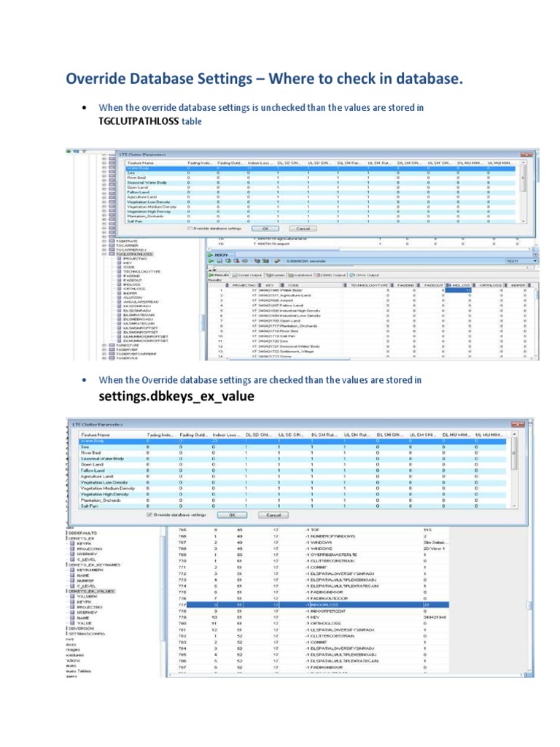Click OK beside the checked Override checkbox

(x=232, y=515)
